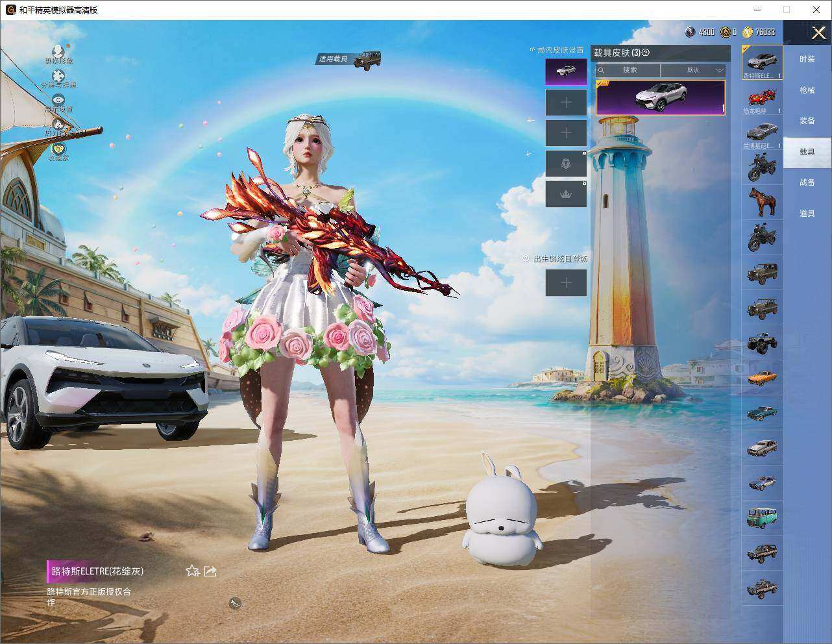Select the locked crown skin slot
The height and width of the screenshot is (644, 832).
pos(566,194)
